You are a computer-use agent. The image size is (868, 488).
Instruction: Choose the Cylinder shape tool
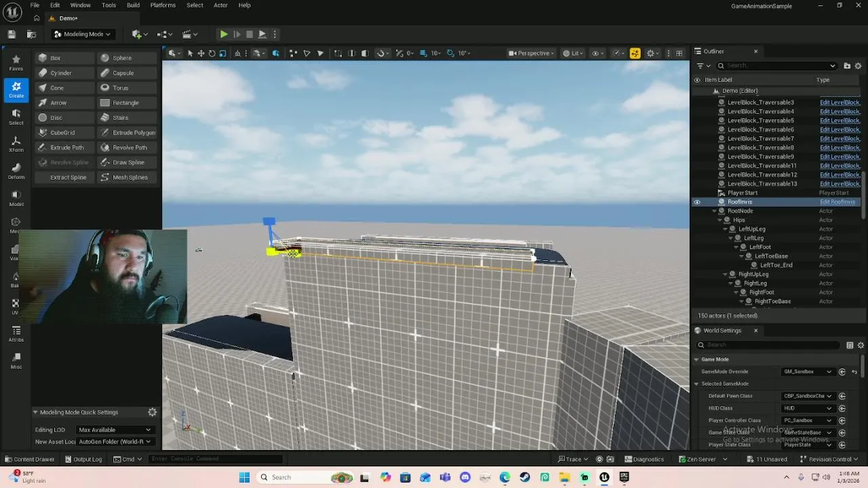65,73
